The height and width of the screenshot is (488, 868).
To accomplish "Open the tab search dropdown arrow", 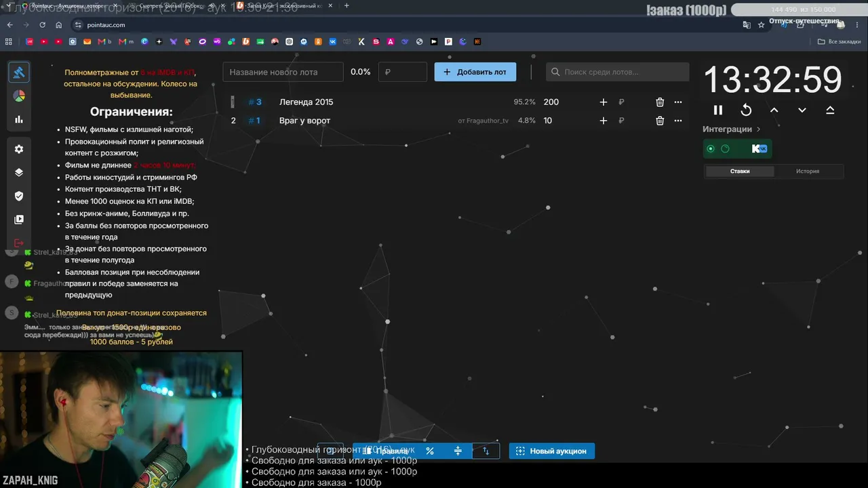I will pyautogui.click(x=8, y=5).
